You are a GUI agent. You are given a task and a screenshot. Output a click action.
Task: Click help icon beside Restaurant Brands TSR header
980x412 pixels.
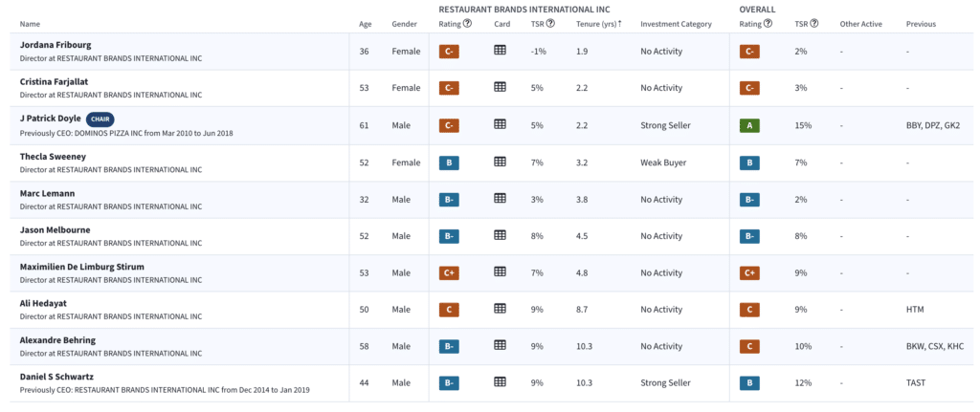550,24
